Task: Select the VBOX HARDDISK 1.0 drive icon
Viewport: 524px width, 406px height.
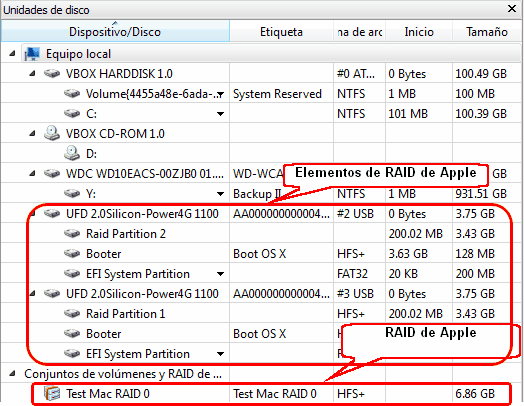Action: [52, 73]
